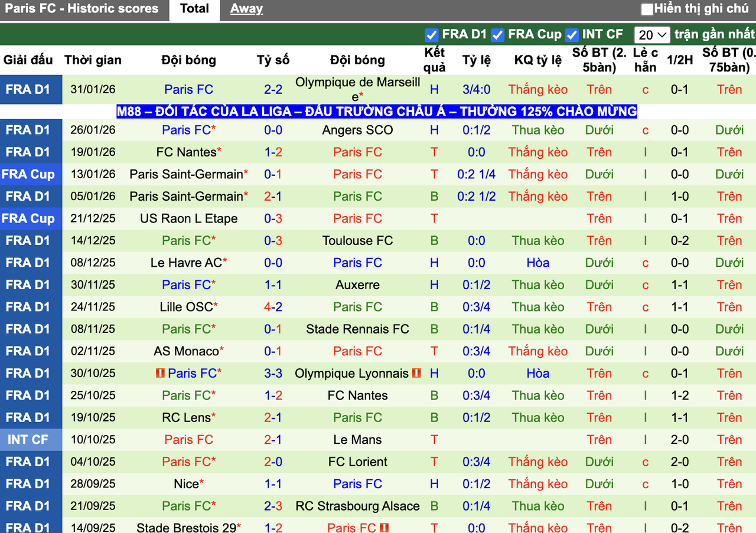Click the Tỷ số column header
This screenshot has width=756, height=533.
273,60
